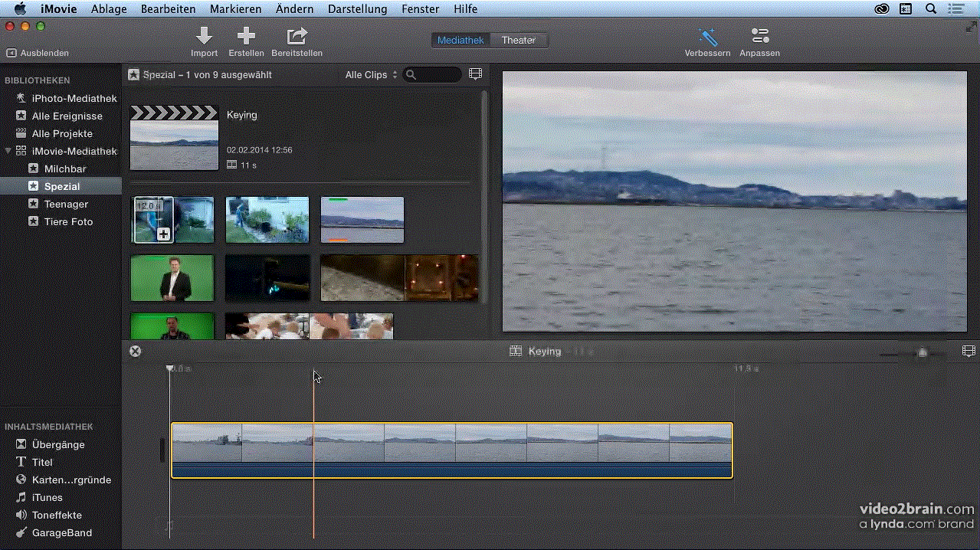Open the Apple menu
The image size is (980, 550).
click(x=20, y=9)
